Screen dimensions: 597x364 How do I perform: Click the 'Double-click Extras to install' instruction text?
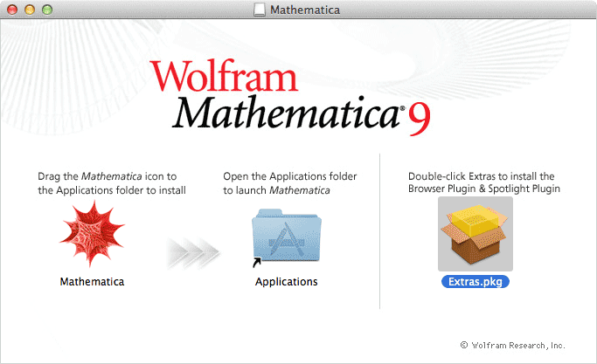pyautogui.click(x=484, y=182)
